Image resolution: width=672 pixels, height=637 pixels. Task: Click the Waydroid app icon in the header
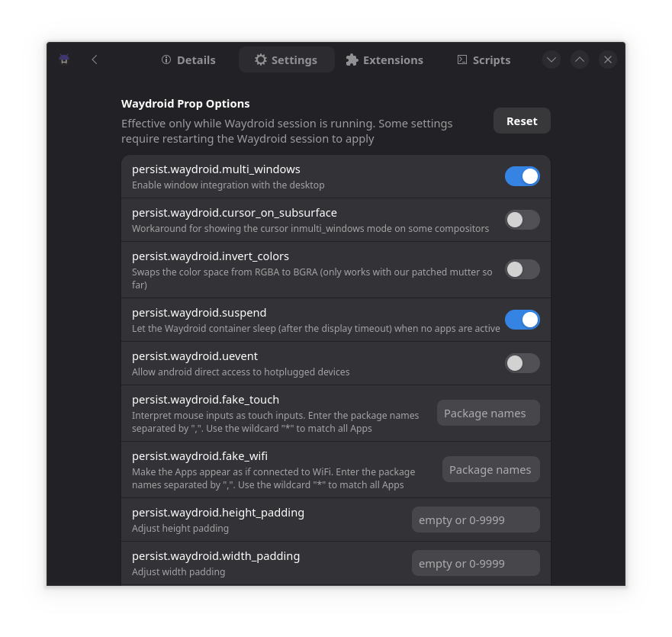point(64,59)
